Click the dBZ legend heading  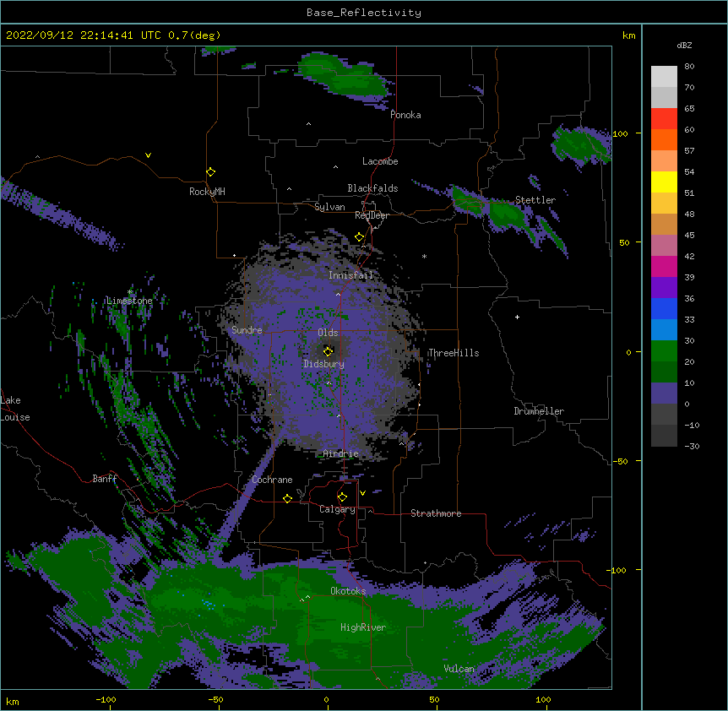pos(684,46)
